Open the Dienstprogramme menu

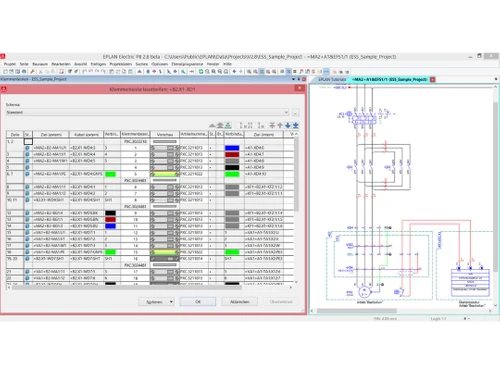pyautogui.click(x=187, y=64)
